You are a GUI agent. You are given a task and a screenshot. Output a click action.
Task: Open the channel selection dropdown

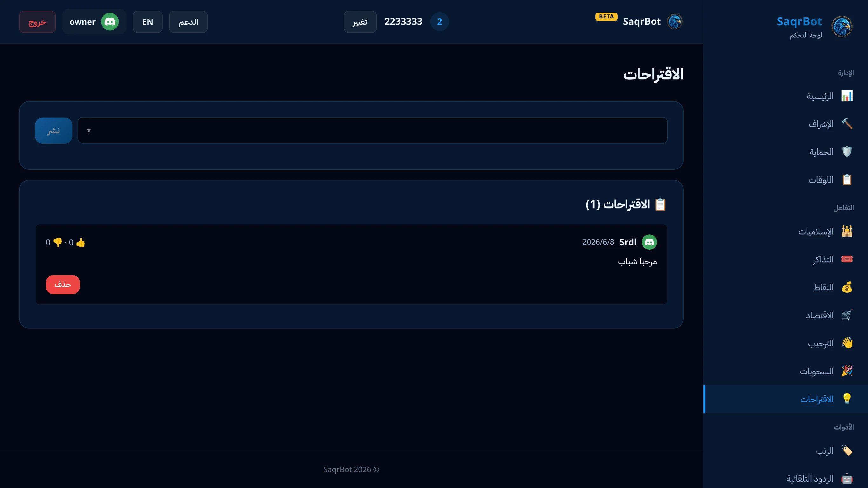tap(372, 131)
